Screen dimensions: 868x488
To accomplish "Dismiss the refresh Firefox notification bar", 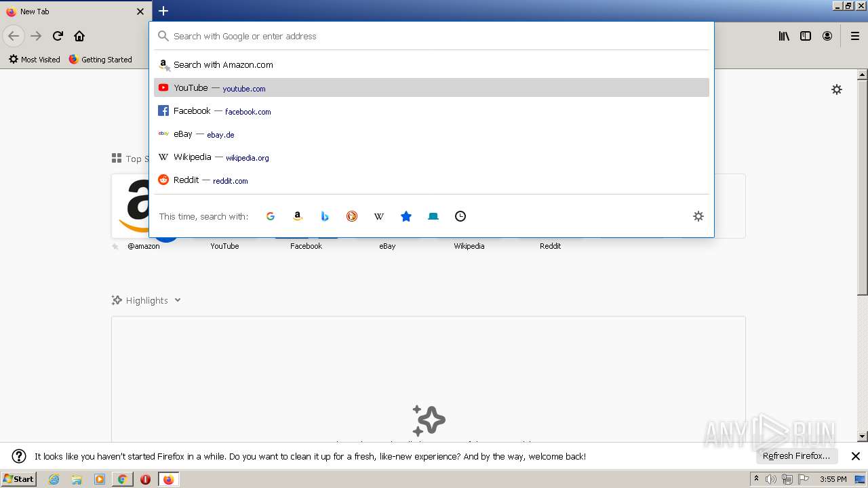I will [x=855, y=456].
